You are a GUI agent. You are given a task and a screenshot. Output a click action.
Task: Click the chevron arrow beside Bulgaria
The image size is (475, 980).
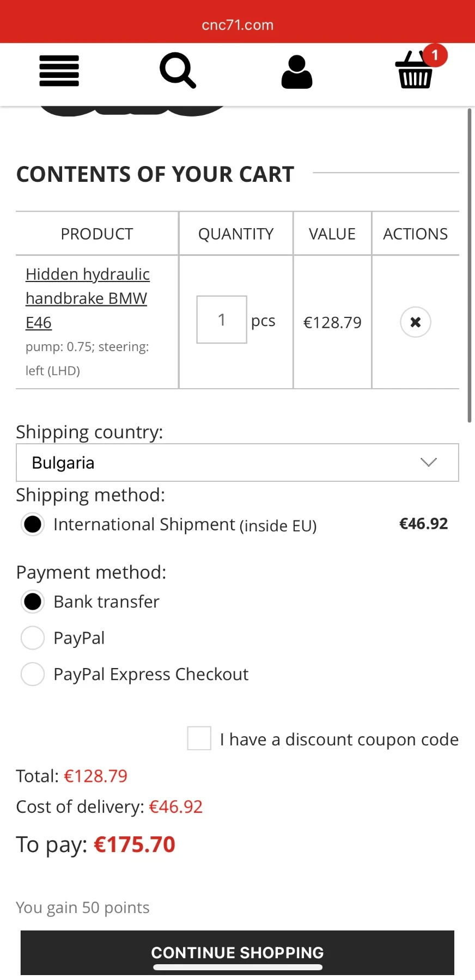click(x=429, y=463)
